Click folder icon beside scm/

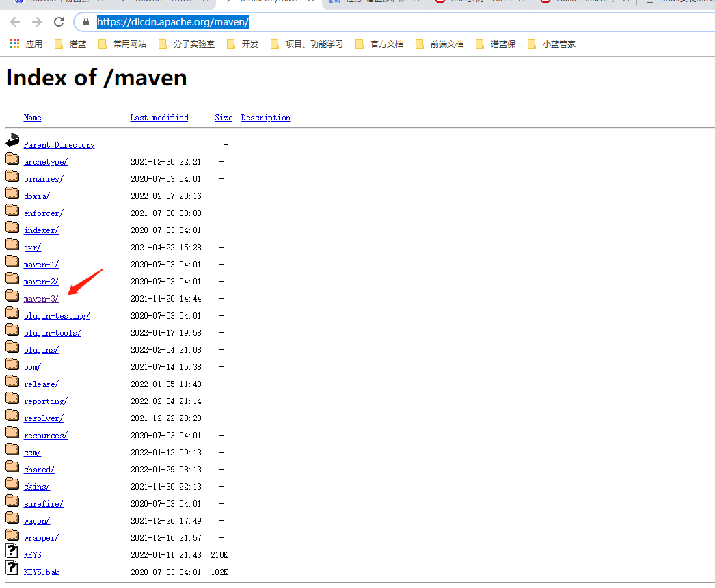click(x=12, y=449)
